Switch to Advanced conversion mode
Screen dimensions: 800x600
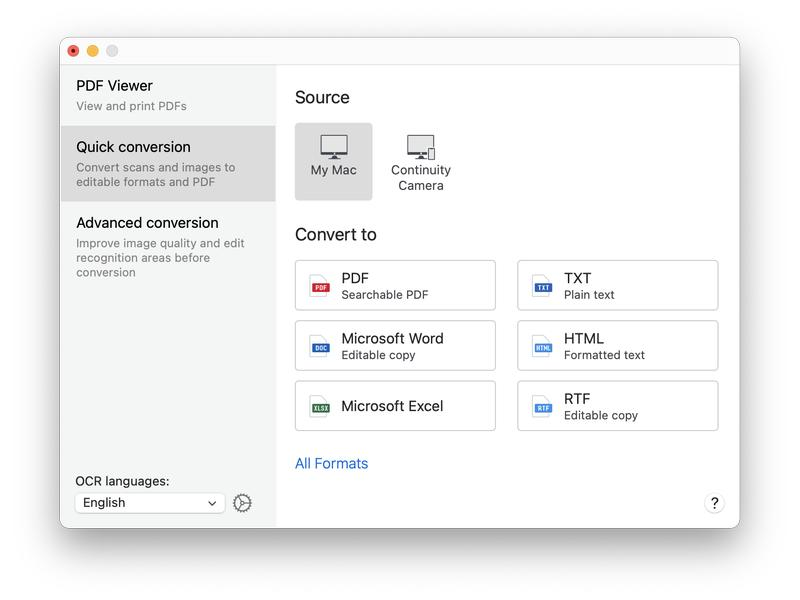point(168,247)
